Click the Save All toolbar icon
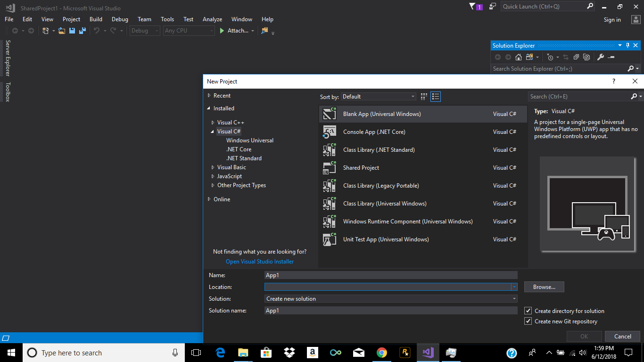644x362 pixels. coord(83,31)
